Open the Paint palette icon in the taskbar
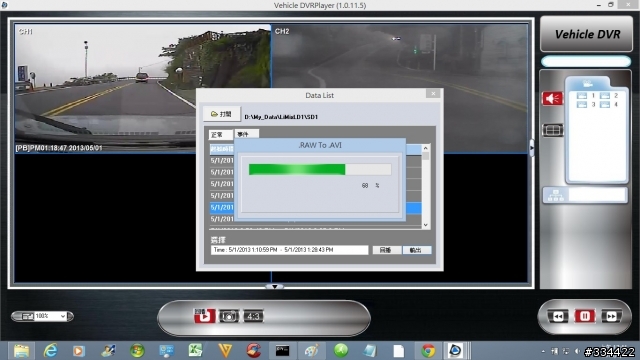The height and width of the screenshot is (360, 640). [311, 351]
